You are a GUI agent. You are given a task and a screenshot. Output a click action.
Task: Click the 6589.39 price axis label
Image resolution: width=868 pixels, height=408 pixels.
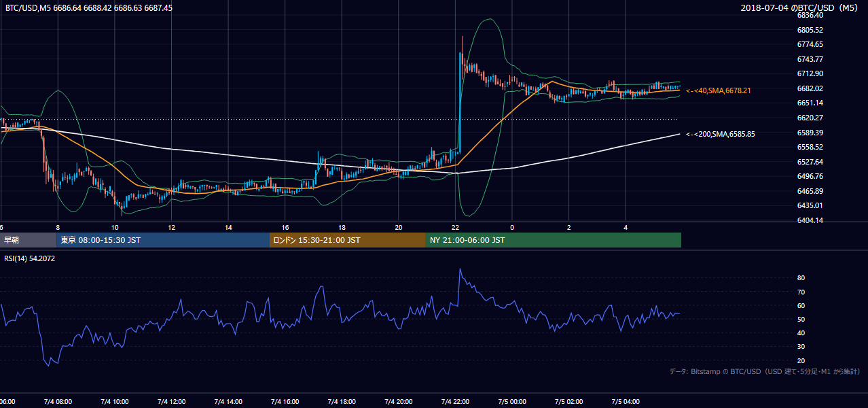[810, 133]
